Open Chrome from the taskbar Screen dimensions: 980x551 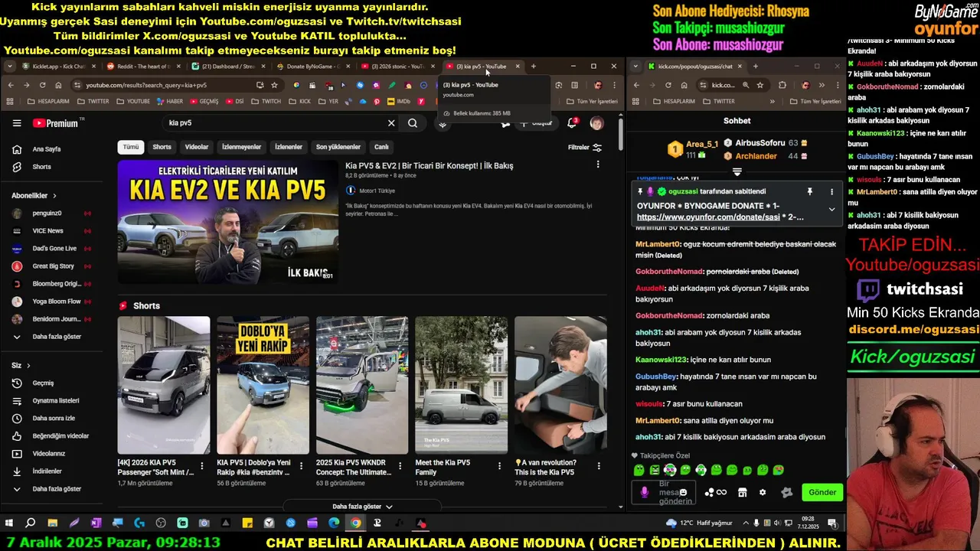[355, 523]
